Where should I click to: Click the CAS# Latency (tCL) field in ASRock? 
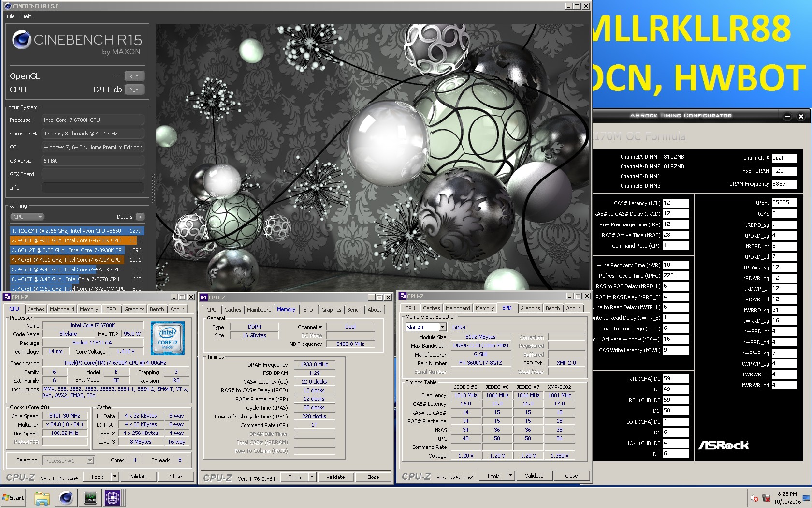675,203
